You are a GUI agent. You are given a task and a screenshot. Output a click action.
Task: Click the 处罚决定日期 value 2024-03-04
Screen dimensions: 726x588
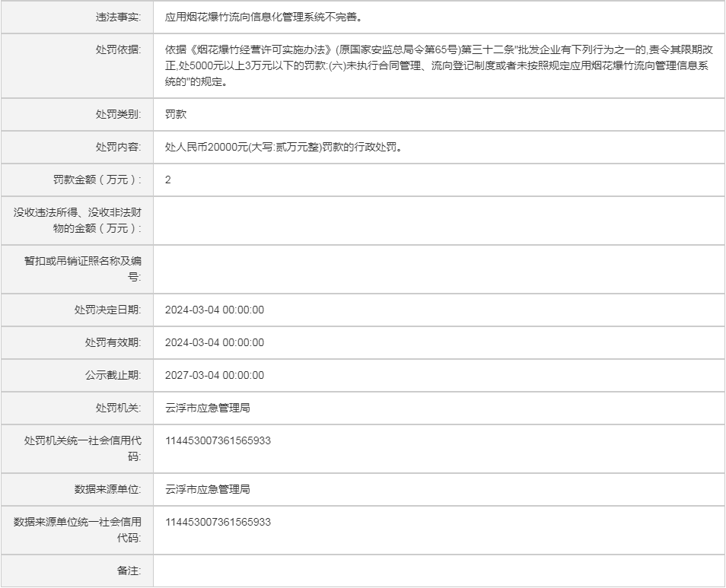coord(215,310)
